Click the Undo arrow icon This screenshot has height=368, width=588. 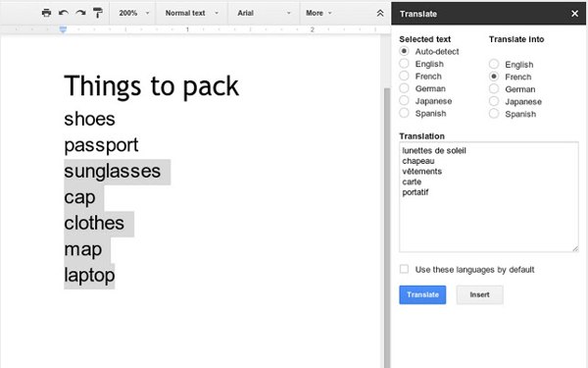coord(64,13)
